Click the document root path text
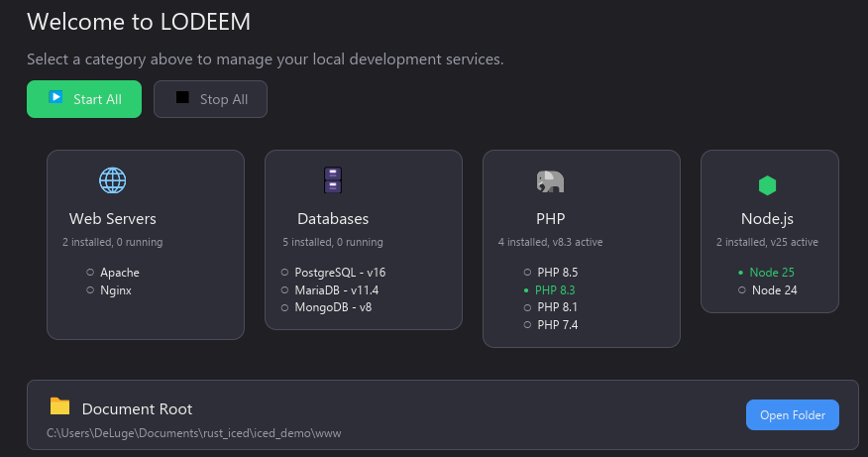This screenshot has width=868, height=457. pyautogui.click(x=194, y=433)
